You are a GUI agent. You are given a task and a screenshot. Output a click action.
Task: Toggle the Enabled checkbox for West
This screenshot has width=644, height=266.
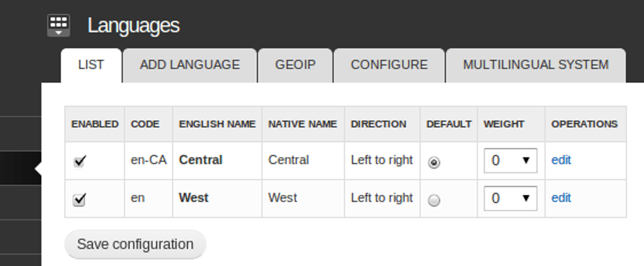click(79, 200)
